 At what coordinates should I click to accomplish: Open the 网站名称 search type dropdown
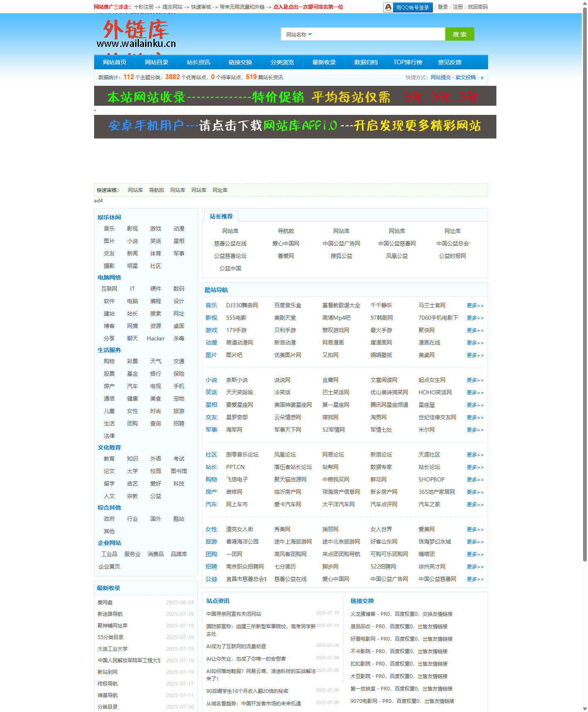tap(299, 34)
